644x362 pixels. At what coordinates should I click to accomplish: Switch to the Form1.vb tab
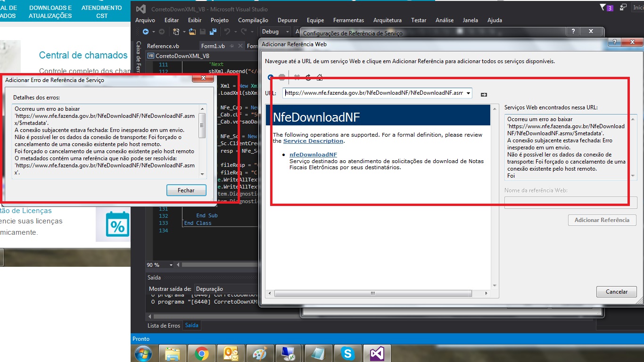click(213, 46)
